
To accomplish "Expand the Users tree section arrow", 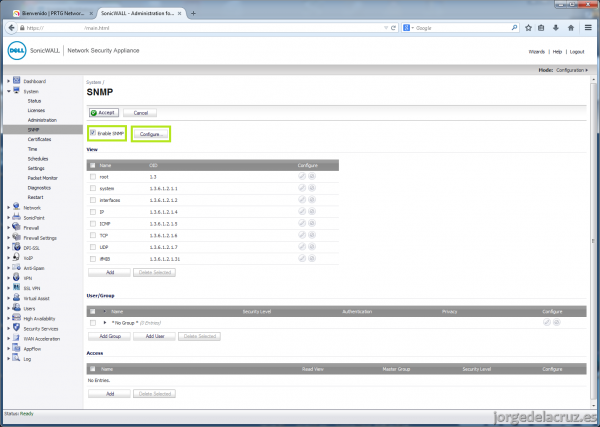I will click(x=8, y=308).
